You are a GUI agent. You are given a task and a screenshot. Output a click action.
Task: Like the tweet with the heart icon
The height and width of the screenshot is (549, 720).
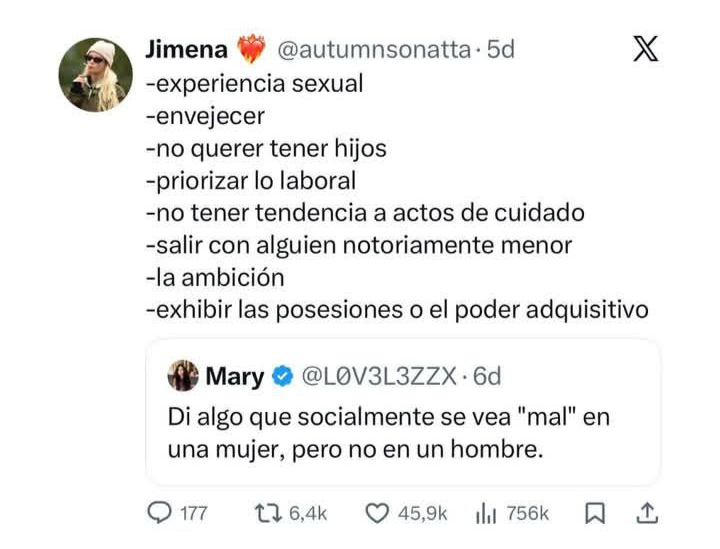pos(376,513)
